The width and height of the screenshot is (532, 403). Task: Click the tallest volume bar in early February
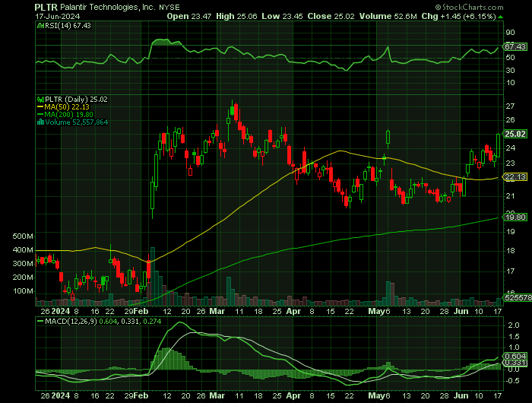153,276
